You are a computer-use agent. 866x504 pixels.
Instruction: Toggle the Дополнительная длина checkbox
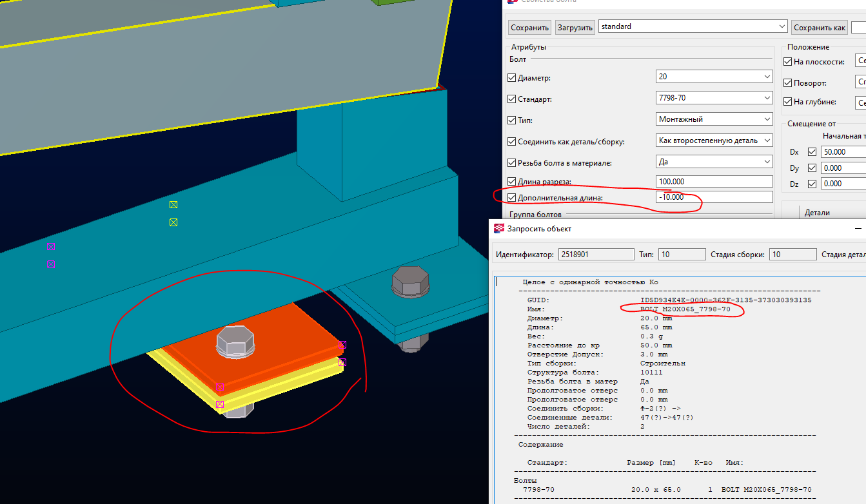click(x=512, y=198)
